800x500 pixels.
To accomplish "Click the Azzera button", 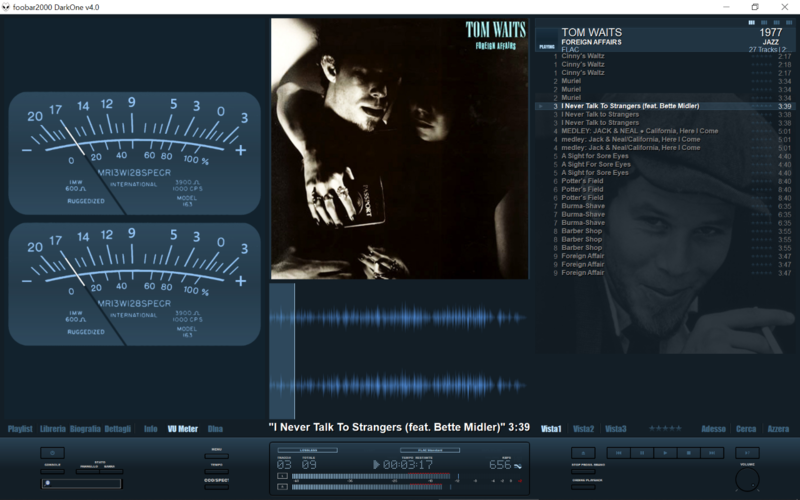I will point(778,429).
